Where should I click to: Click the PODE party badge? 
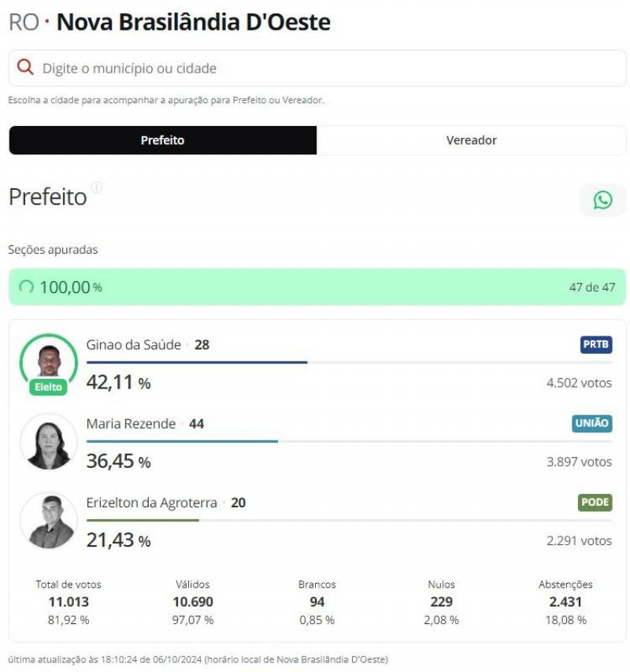click(595, 503)
